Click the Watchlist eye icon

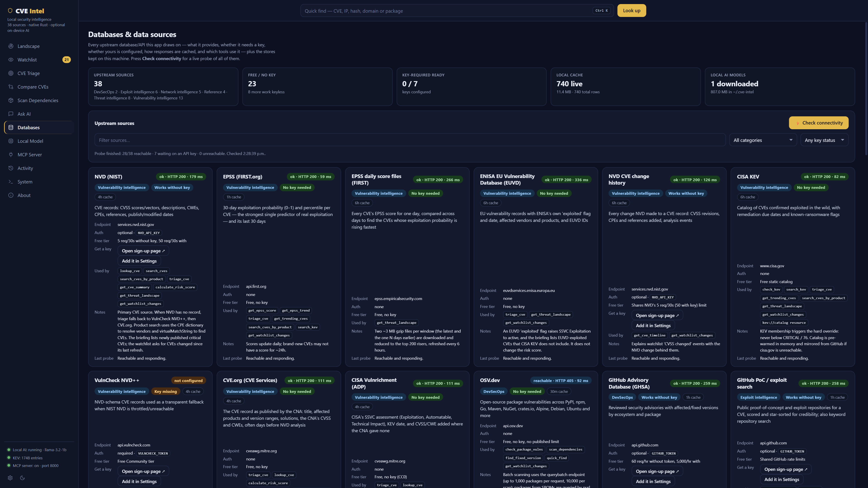click(x=11, y=60)
